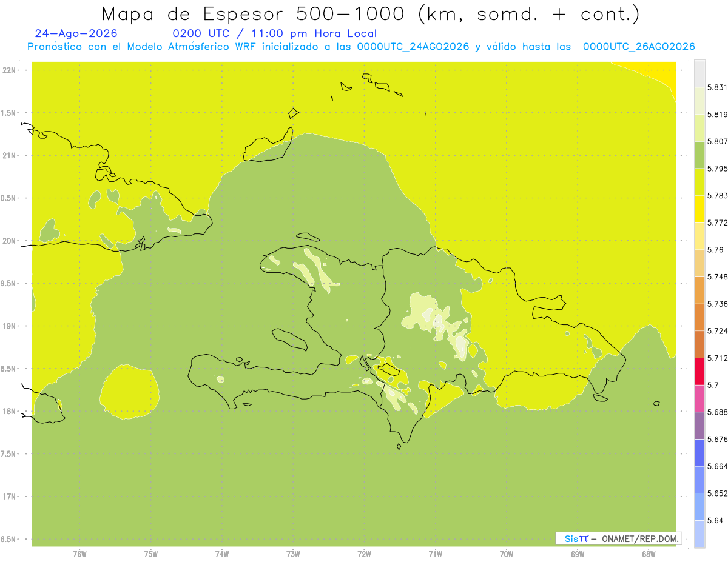Click the 5.736 legend value

(717, 304)
